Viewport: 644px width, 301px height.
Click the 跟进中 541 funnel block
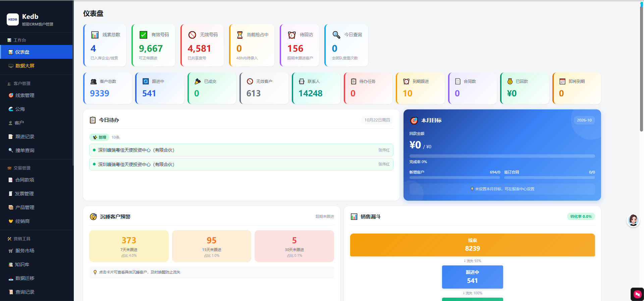tap(472, 277)
